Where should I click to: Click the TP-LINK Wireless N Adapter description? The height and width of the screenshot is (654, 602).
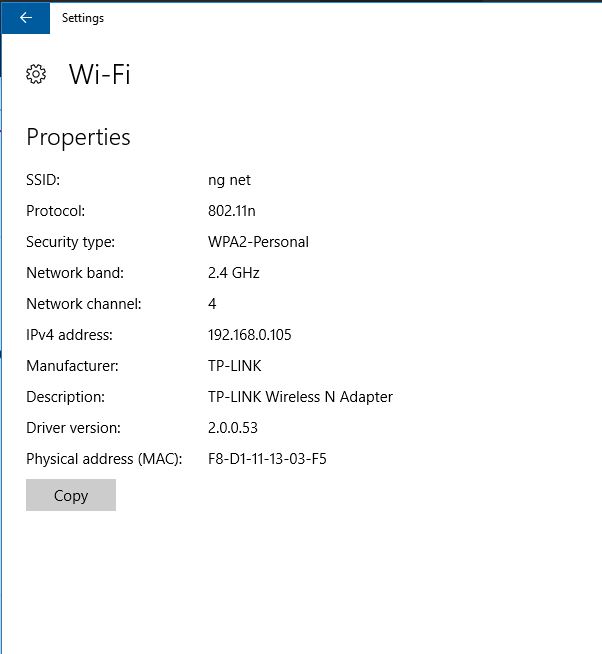coord(300,397)
